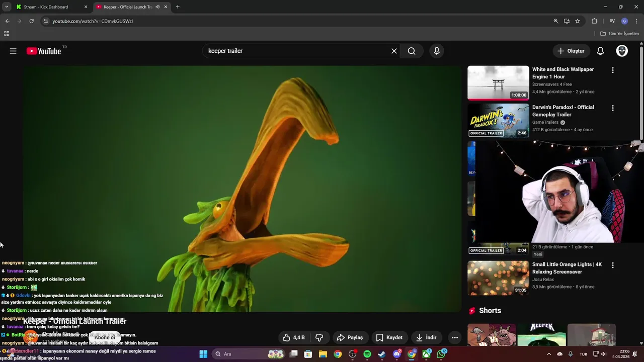Dislike the Keeper trailer video
This screenshot has width=644, height=362.
click(319, 337)
